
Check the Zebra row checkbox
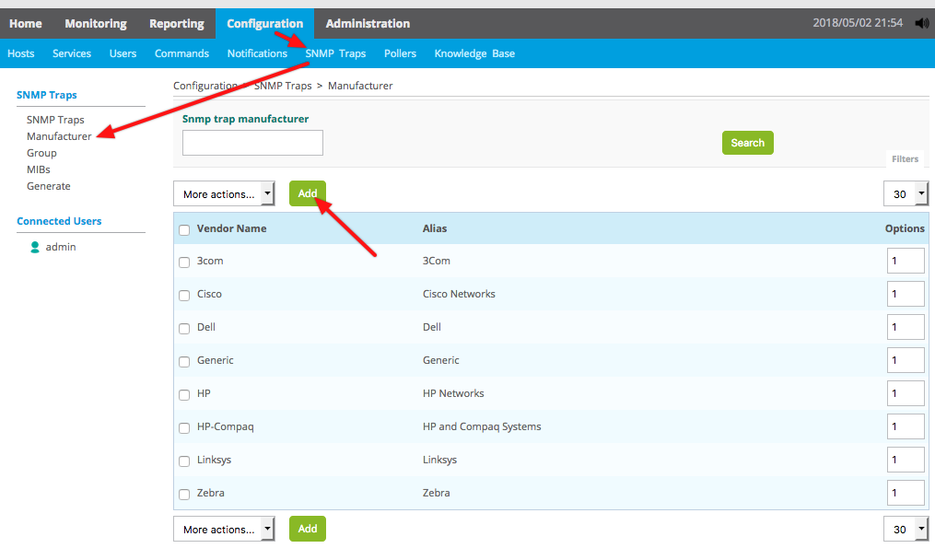click(x=184, y=495)
